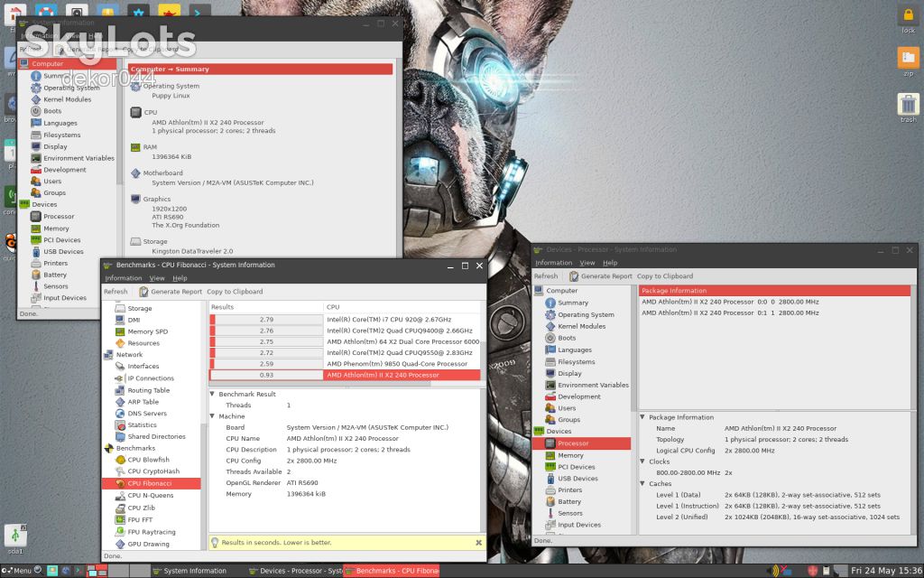
Task: Select Computer category in Processor window
Action: [561, 291]
